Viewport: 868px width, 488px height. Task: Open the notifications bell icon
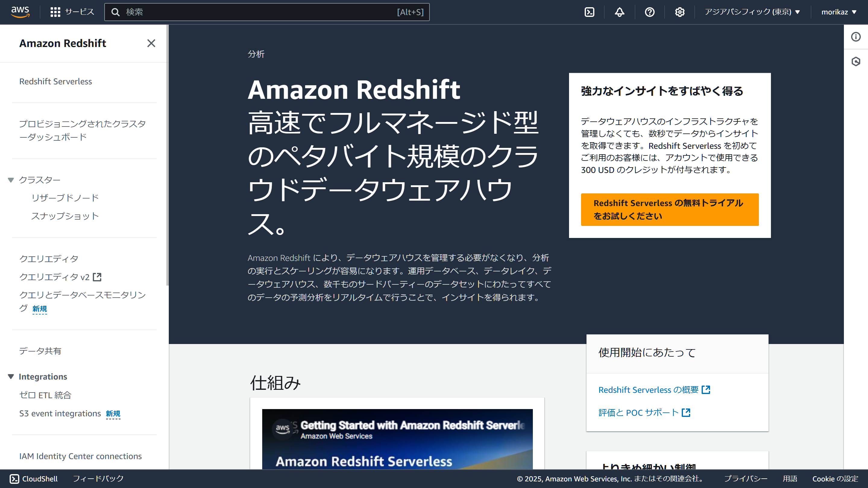(619, 12)
